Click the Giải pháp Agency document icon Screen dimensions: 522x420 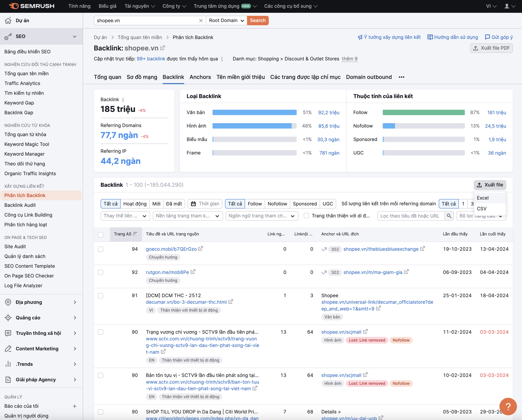(x=8, y=380)
